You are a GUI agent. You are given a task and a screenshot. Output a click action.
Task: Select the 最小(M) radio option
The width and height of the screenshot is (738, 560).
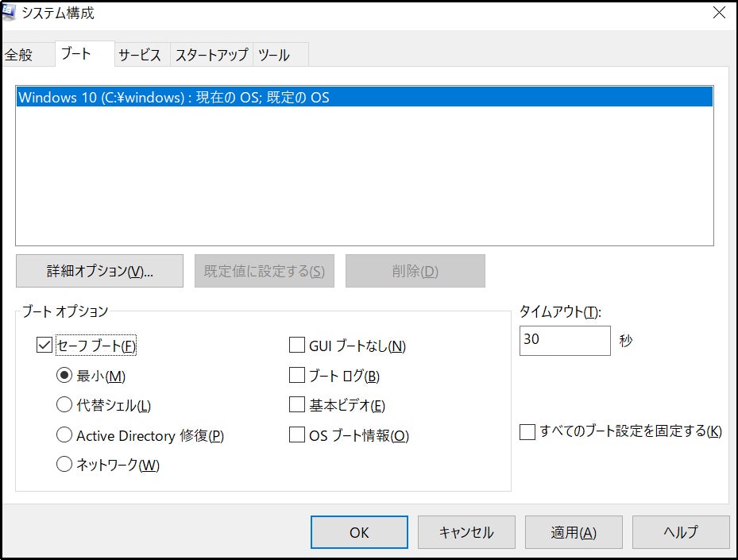[64, 375]
